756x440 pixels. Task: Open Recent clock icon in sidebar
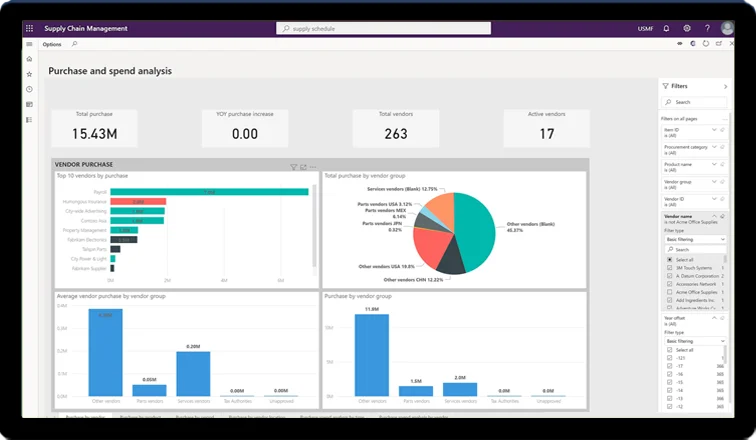tap(29, 89)
